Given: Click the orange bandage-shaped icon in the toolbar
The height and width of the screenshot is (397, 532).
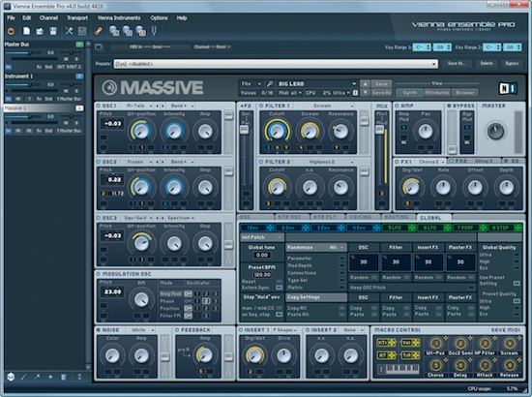Looking at the screenshot, I should (99, 31).
